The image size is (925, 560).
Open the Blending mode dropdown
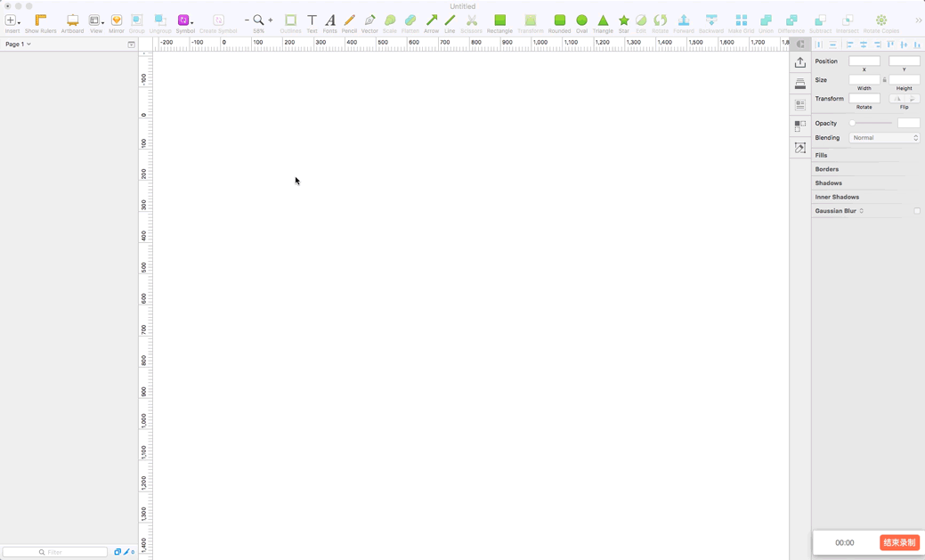[x=884, y=137]
